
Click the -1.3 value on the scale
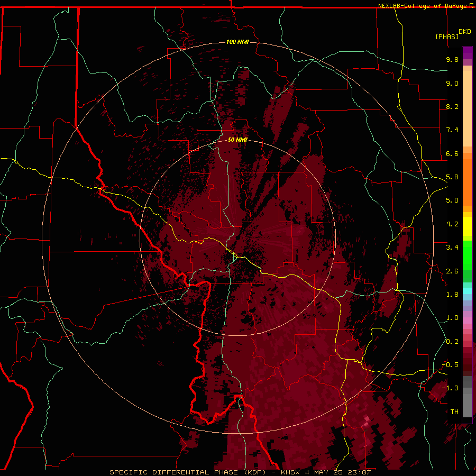pos(450,388)
